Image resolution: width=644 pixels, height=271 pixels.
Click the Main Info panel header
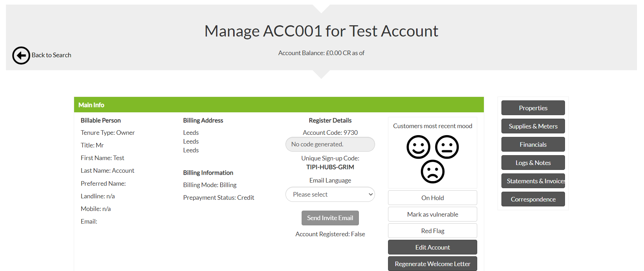point(278,105)
